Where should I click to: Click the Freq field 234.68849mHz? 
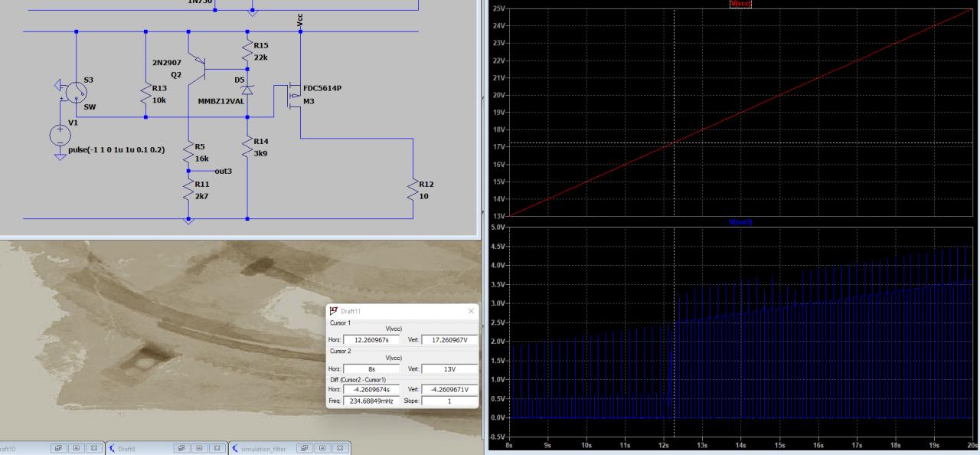click(371, 401)
